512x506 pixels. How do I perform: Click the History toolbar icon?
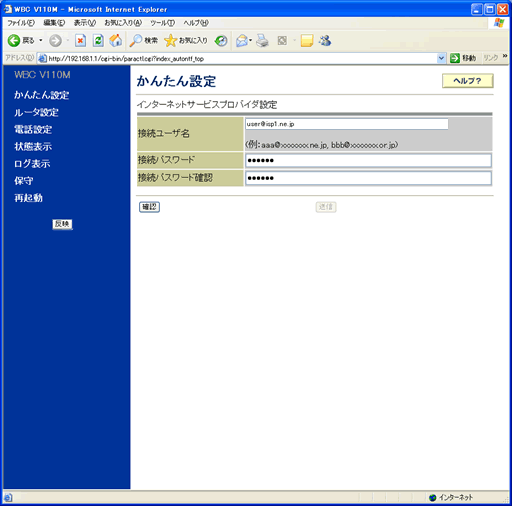221,41
